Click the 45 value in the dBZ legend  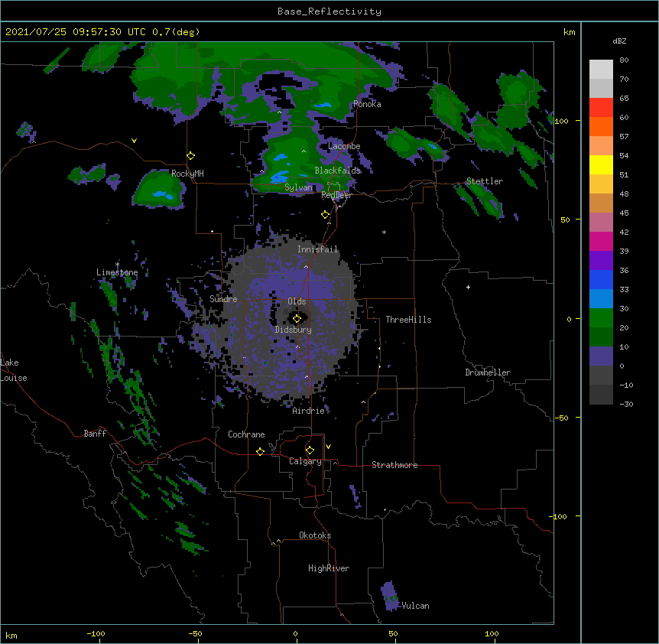point(624,213)
